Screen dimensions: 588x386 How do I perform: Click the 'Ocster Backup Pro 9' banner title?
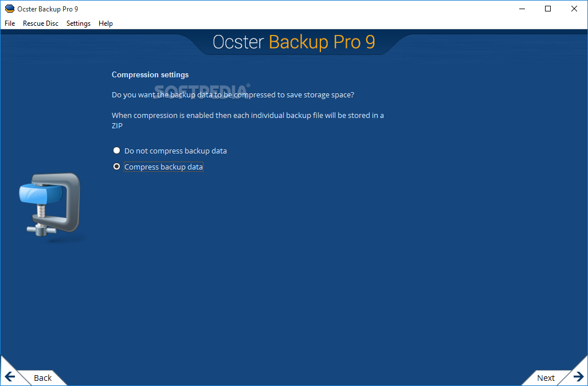tap(294, 42)
